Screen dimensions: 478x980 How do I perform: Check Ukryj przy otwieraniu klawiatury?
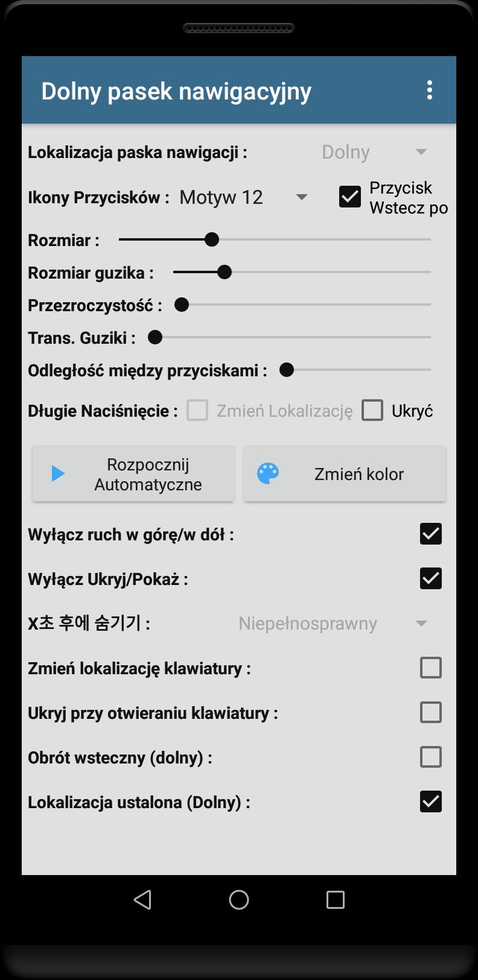(x=431, y=712)
